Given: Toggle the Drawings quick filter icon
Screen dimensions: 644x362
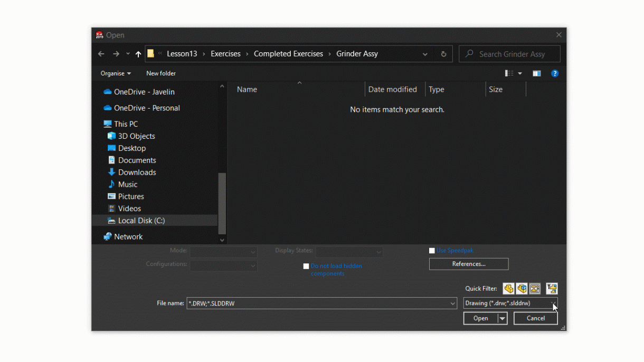Looking at the screenshot, I should click(x=535, y=289).
